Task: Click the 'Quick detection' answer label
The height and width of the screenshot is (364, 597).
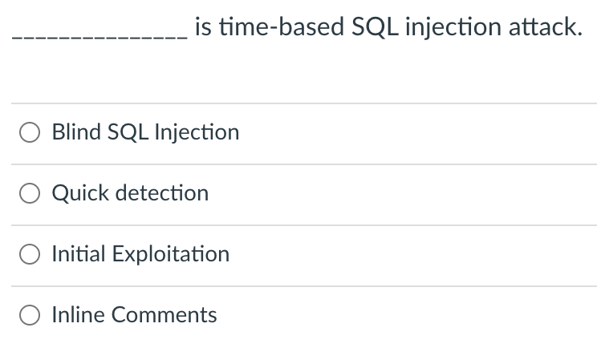Action: pyautogui.click(x=130, y=193)
